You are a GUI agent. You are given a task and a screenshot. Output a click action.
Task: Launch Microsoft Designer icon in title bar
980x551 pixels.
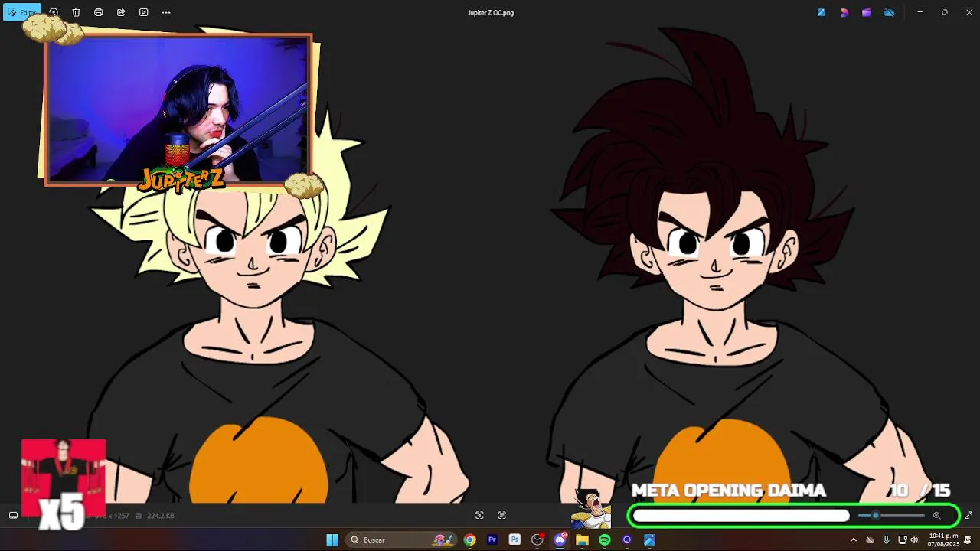click(844, 12)
